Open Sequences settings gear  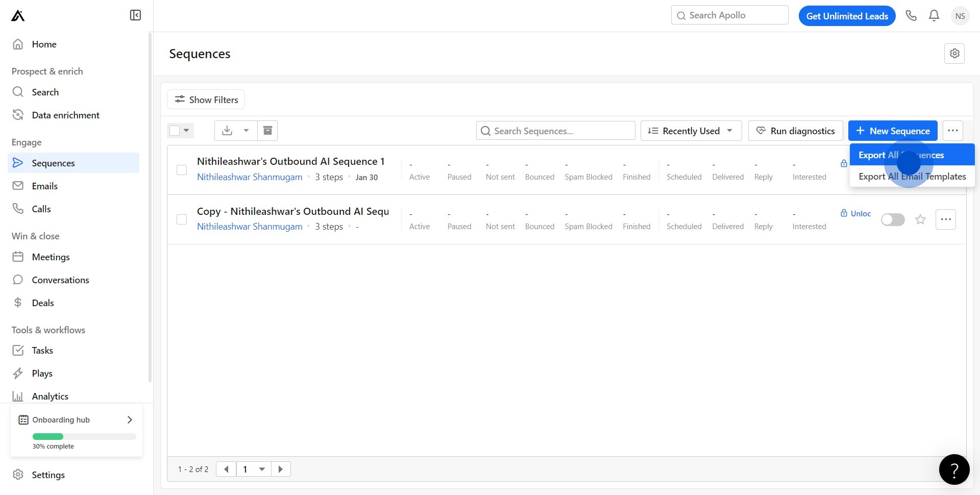(954, 54)
